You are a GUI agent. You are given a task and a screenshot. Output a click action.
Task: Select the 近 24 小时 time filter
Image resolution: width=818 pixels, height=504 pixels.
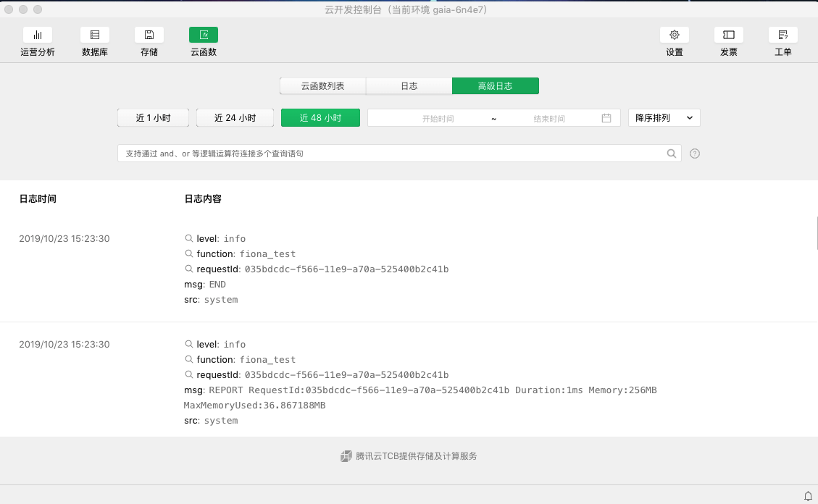[235, 117]
